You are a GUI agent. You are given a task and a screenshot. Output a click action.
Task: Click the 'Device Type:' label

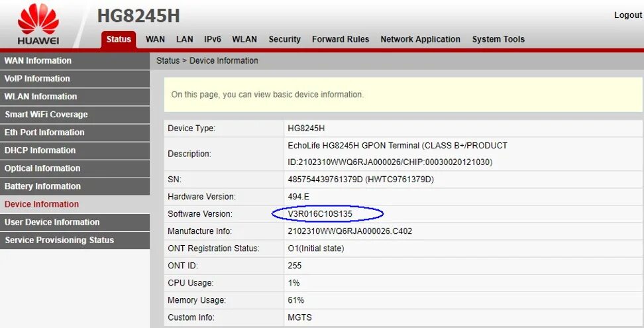click(191, 129)
